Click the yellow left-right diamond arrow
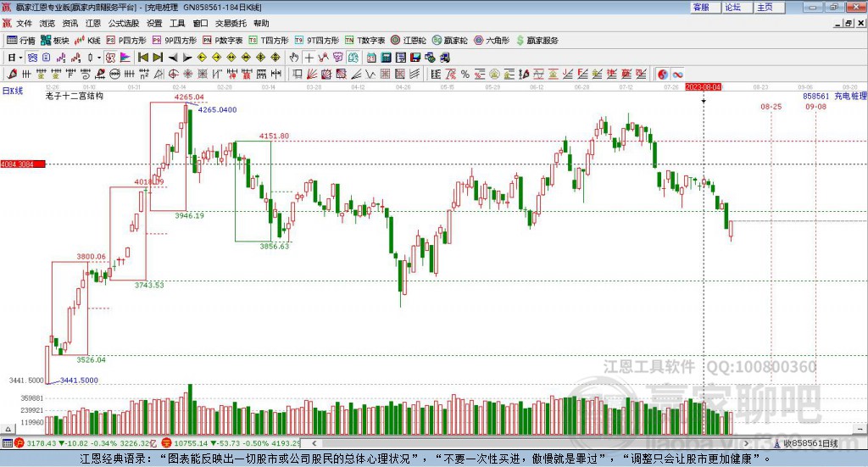 click(231, 58)
